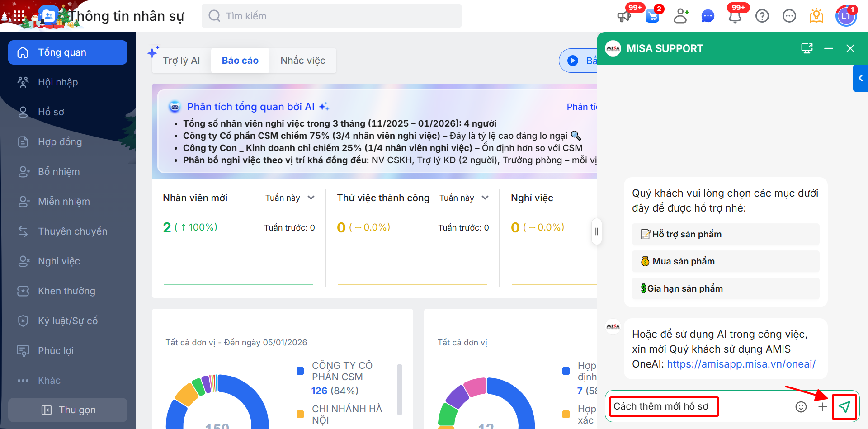The height and width of the screenshot is (429, 868).
Task: Open Thuyên chuyển in sidebar
Action: coord(68,231)
